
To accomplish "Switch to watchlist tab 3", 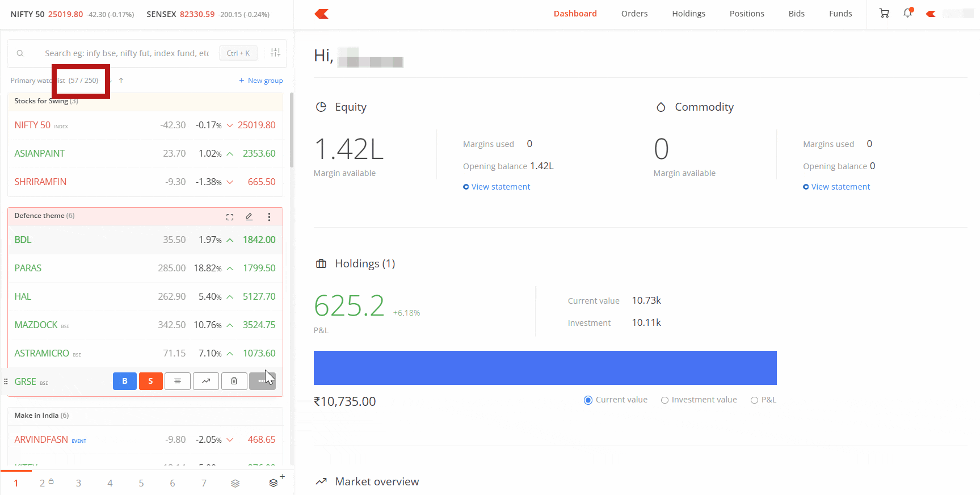I will tap(78, 483).
